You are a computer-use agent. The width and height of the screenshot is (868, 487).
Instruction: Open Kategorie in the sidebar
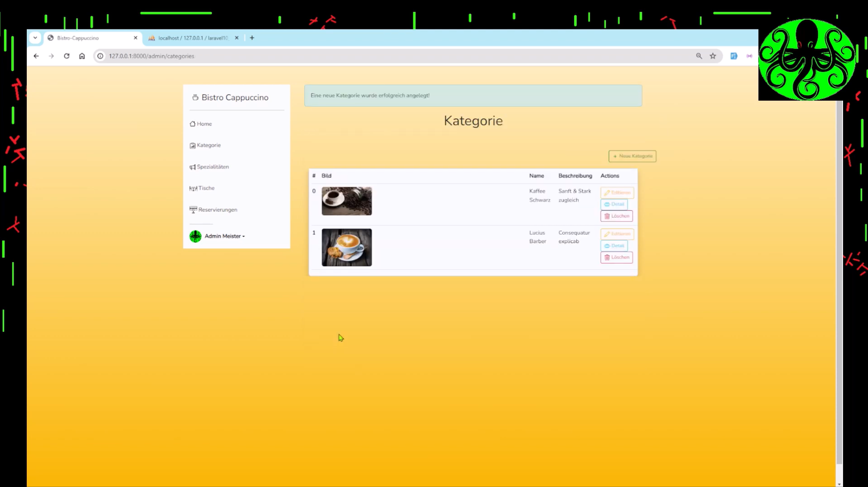click(x=205, y=145)
